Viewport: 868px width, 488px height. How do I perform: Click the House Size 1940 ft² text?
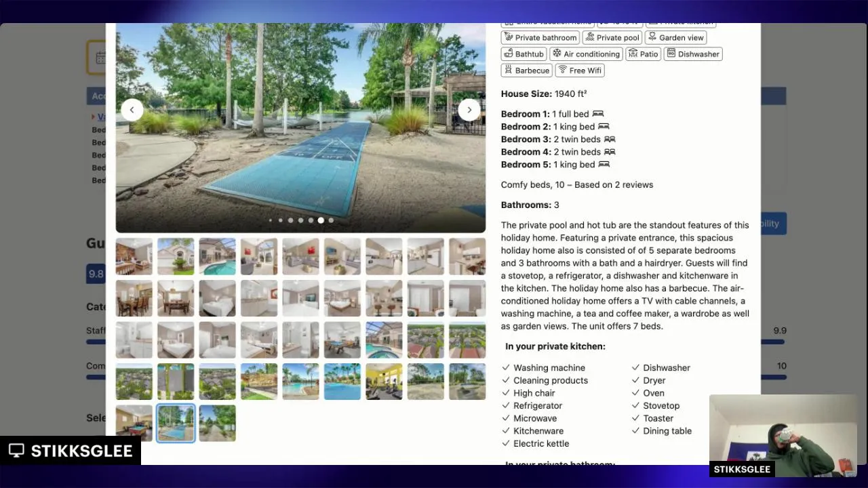click(x=544, y=94)
